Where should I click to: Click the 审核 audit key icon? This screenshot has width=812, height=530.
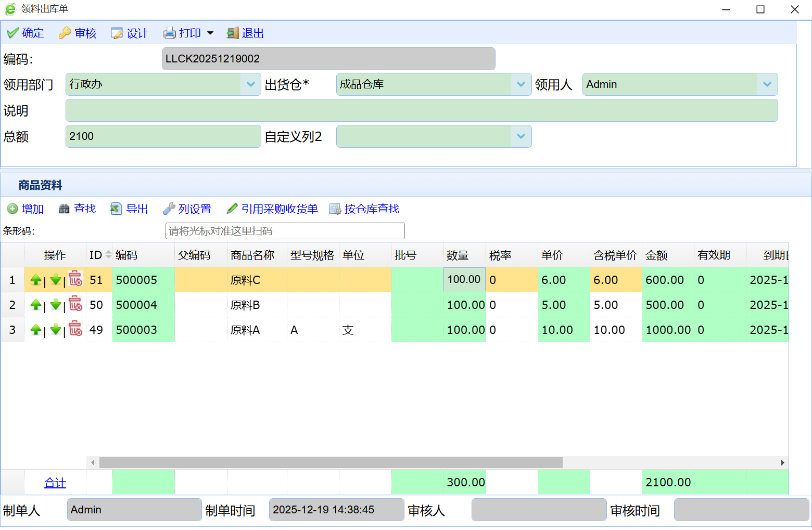tap(65, 33)
